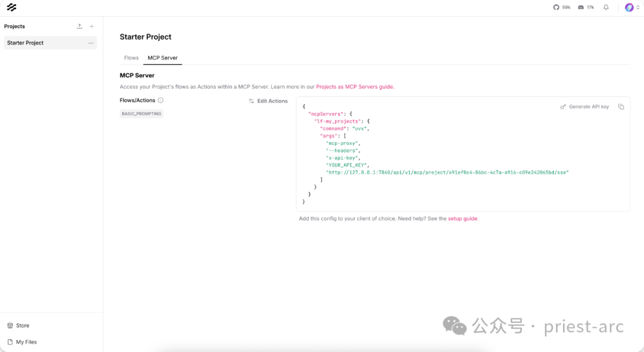Screen dimensions: 644x352
Task: Click Edit Actions button
Action: coord(268,101)
